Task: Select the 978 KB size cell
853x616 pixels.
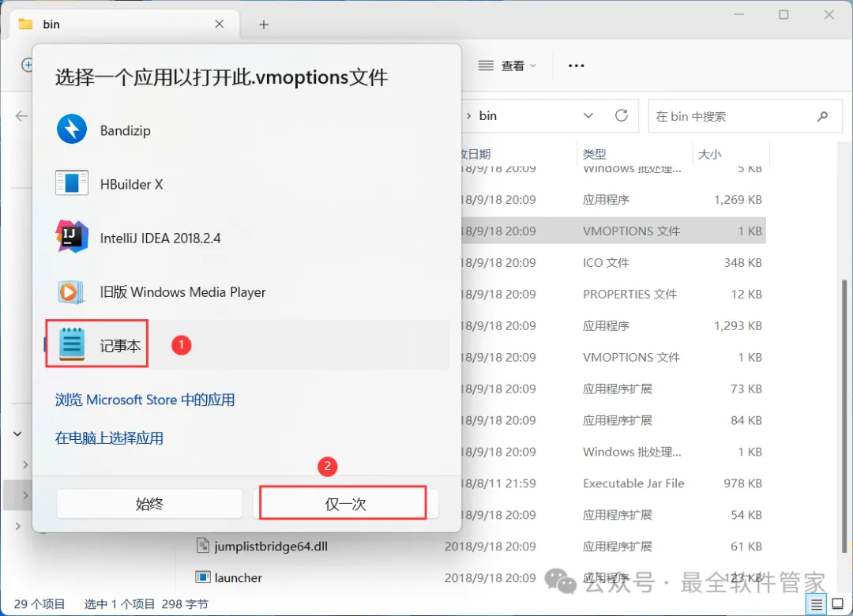Action: pos(742,483)
